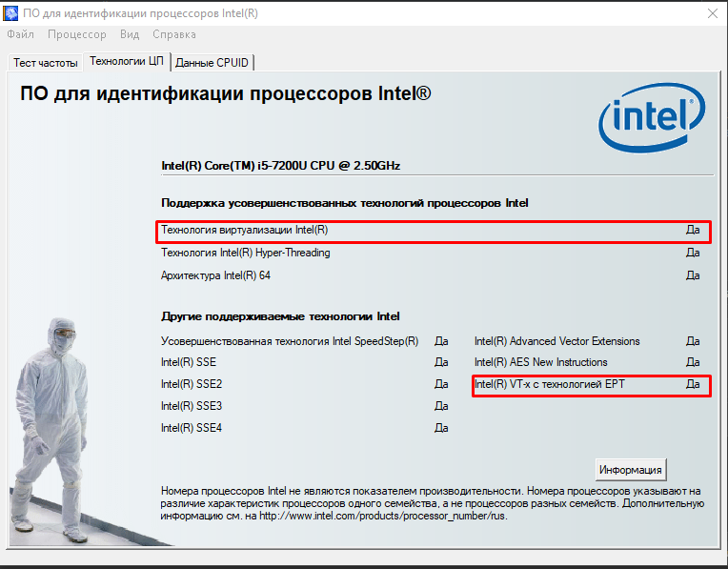
Task: Open the Процессор menu
Action: pyautogui.click(x=77, y=34)
